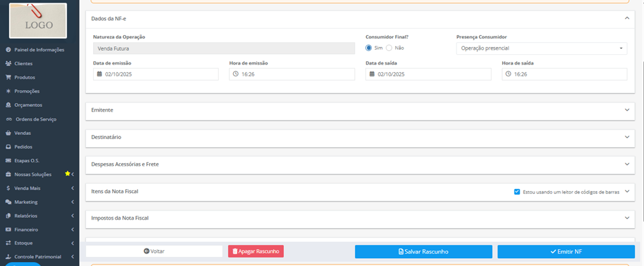
Task: Expand the Emitente section
Action: tap(360, 111)
